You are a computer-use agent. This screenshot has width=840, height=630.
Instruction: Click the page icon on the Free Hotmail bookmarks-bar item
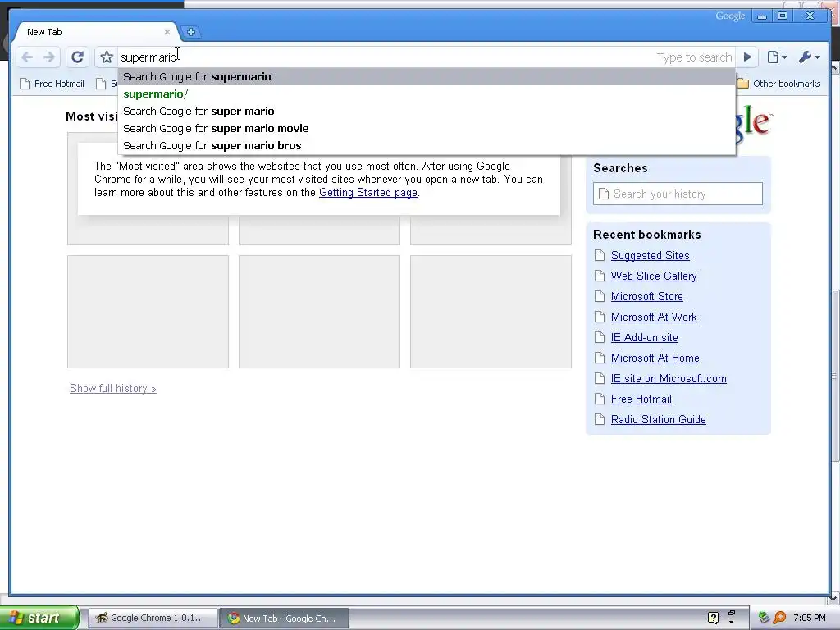tap(25, 84)
